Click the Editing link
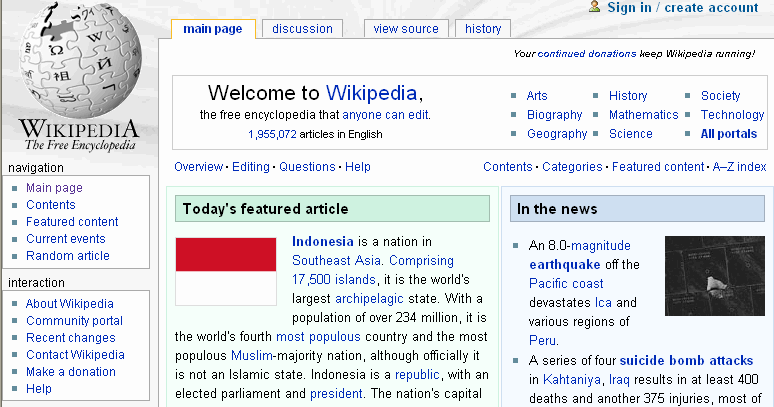 [x=251, y=167]
